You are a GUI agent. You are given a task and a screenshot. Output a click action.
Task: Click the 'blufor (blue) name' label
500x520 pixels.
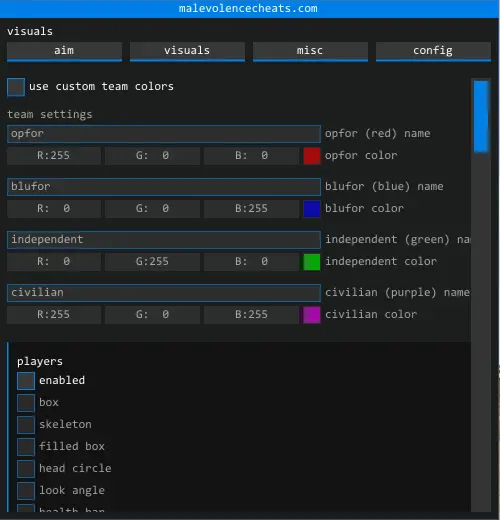(384, 187)
